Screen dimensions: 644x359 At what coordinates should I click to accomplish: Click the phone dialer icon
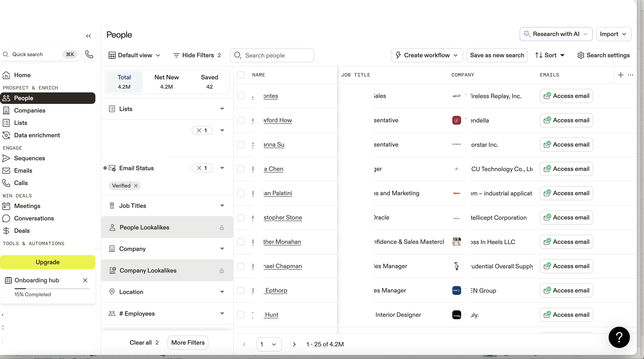89,54
